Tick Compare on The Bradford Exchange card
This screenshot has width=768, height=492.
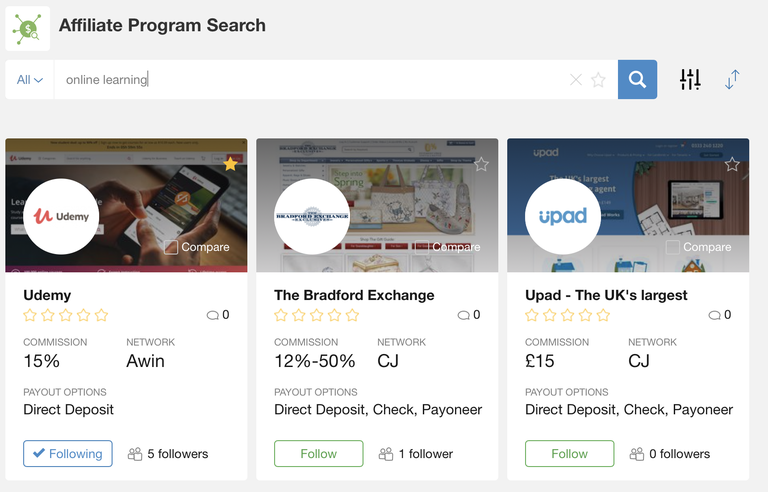point(422,247)
